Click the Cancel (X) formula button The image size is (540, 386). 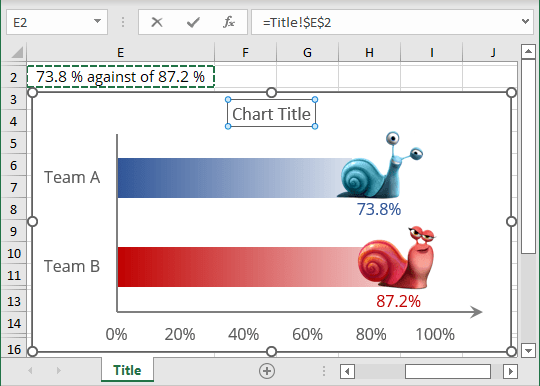157,22
